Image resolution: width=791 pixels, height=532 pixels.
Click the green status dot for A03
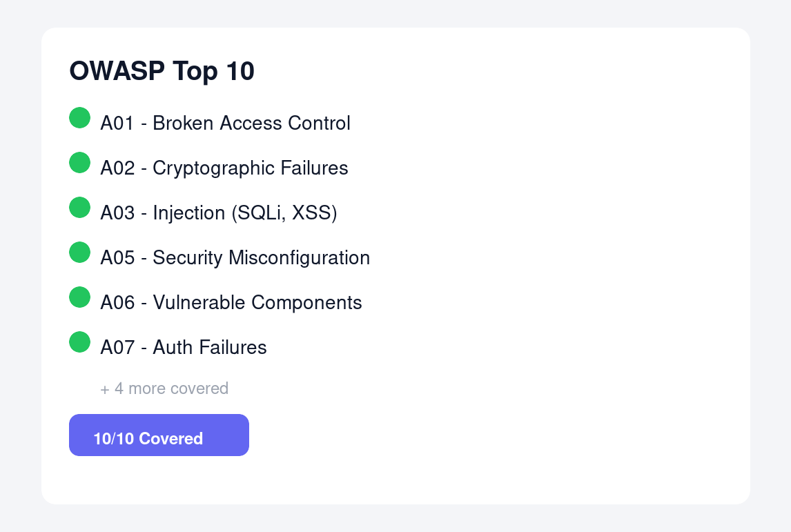(x=79, y=208)
